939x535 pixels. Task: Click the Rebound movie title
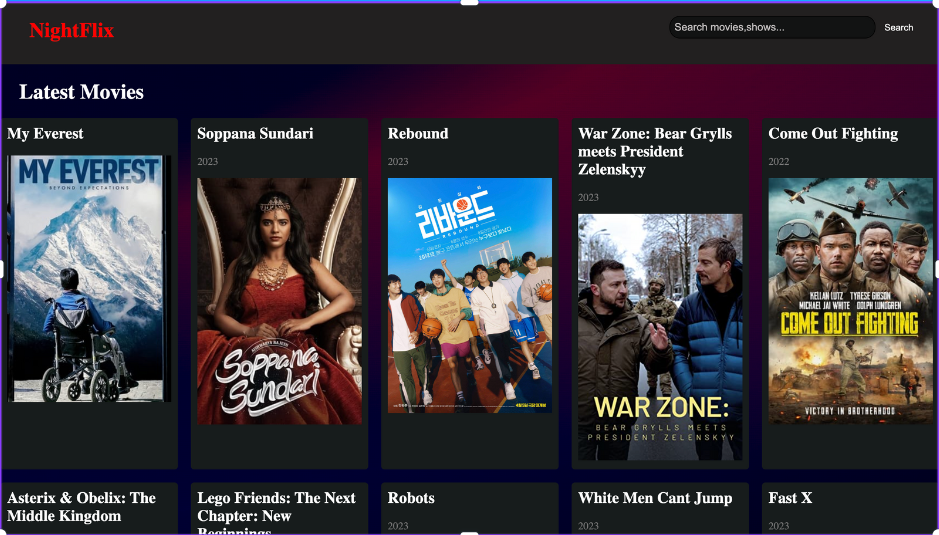pyautogui.click(x=418, y=134)
